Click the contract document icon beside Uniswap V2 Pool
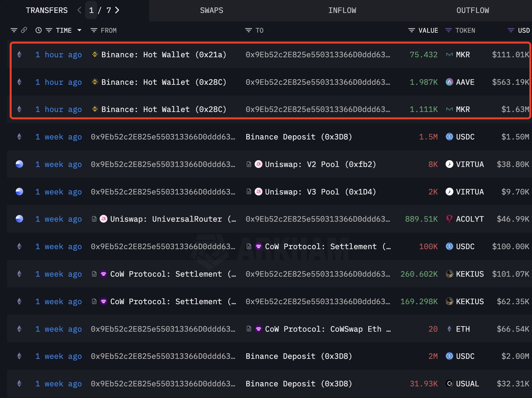The image size is (532, 398). point(249,164)
